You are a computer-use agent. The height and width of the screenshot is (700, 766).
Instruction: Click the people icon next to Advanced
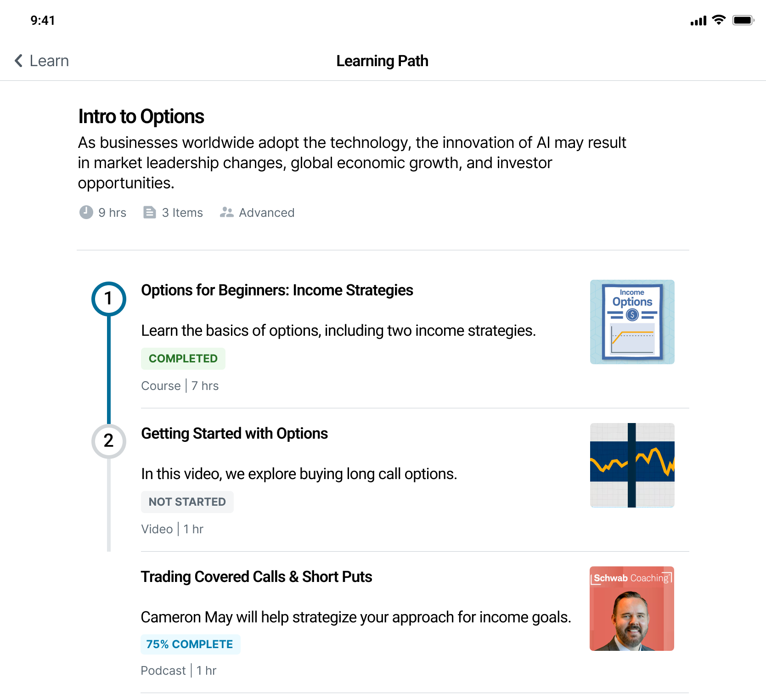[x=226, y=212]
